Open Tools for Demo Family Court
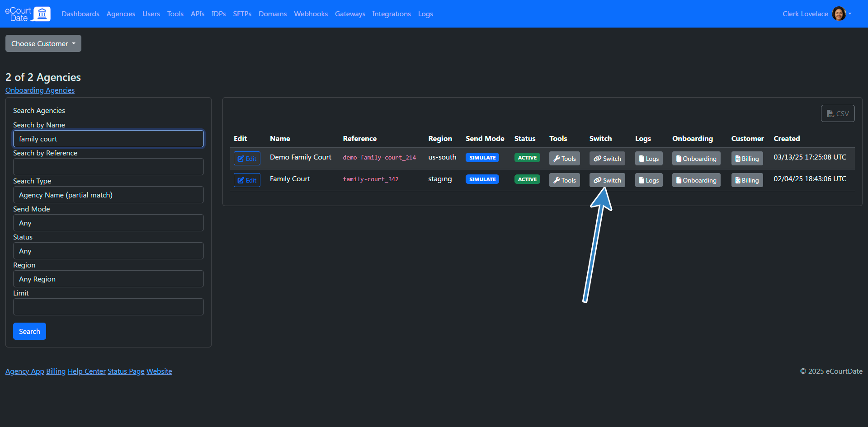868x427 pixels. coord(564,158)
